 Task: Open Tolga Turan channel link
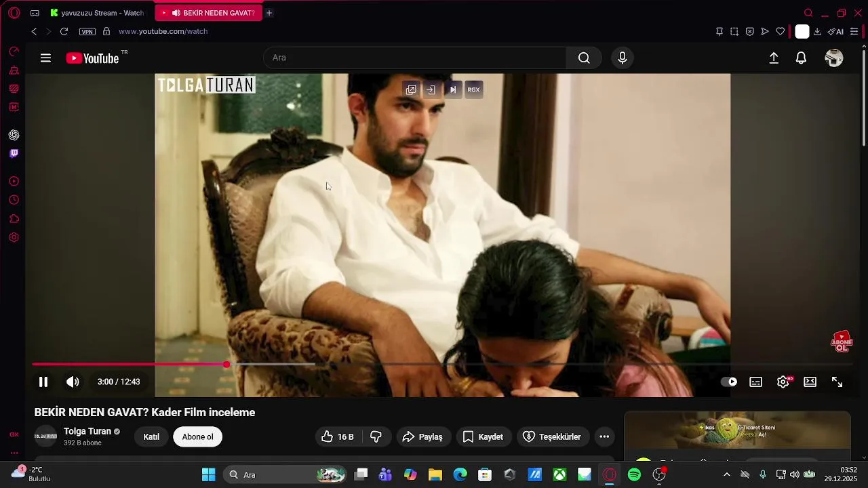point(87,431)
